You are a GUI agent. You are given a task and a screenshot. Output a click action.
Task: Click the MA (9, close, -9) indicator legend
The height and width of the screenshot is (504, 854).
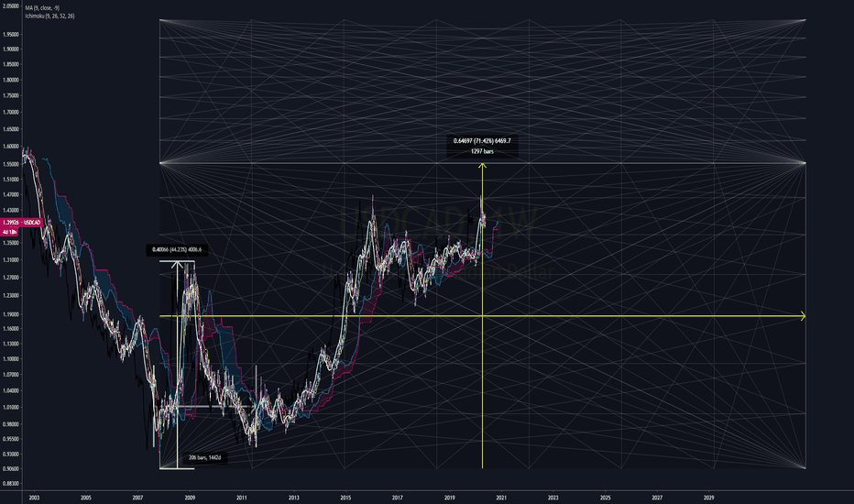point(42,8)
